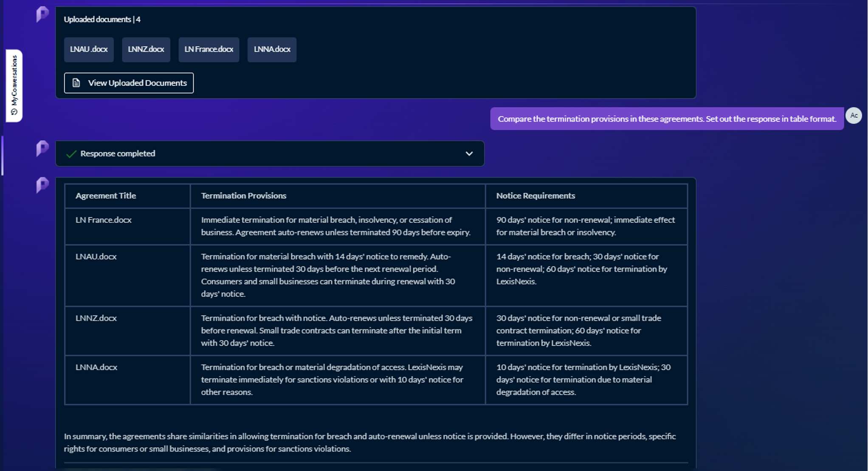
Task: Click the green checkmark icon beside Response completed
Action: (71, 154)
